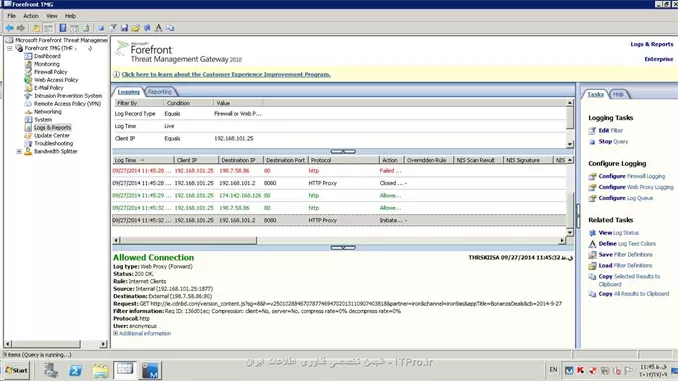
Task: Click Configure Web Proxy Logging
Action: (636, 187)
